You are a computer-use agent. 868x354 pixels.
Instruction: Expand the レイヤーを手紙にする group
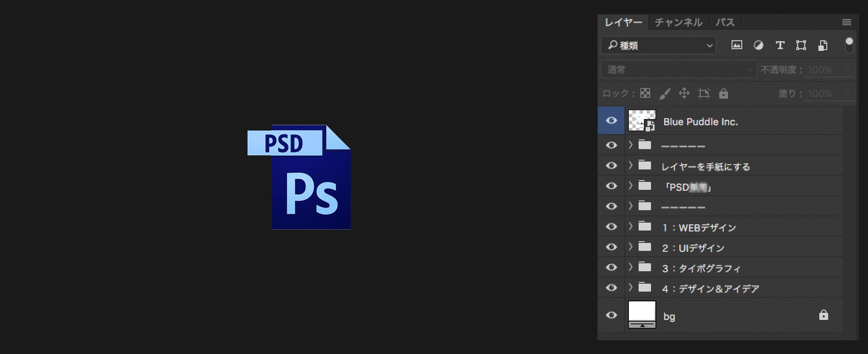(631, 165)
